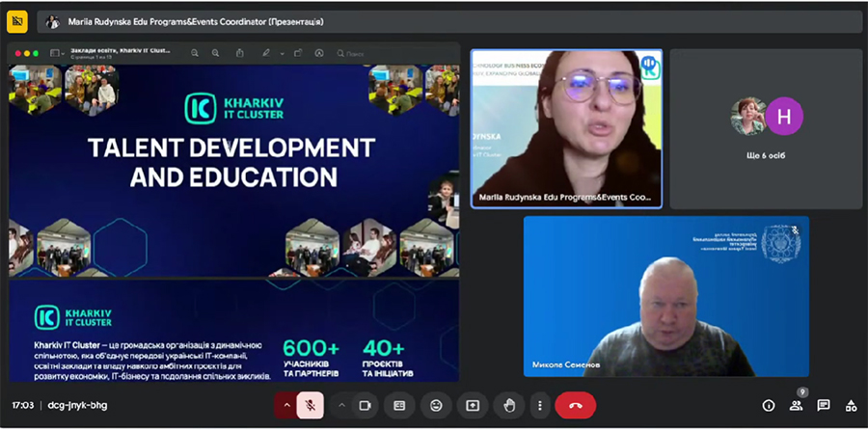Open the three-dot more options menu
Screen dimensions: 868x430
(540, 405)
